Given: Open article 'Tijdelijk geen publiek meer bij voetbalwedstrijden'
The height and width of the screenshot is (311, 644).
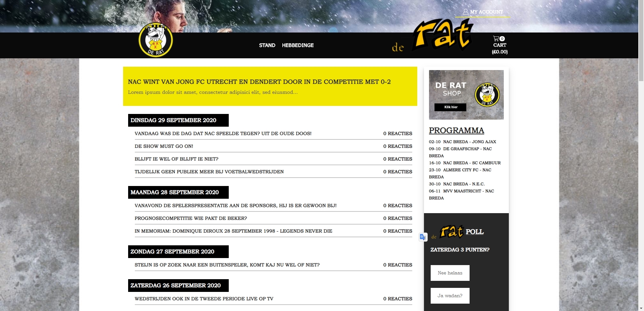Looking at the screenshot, I should pyautogui.click(x=209, y=172).
